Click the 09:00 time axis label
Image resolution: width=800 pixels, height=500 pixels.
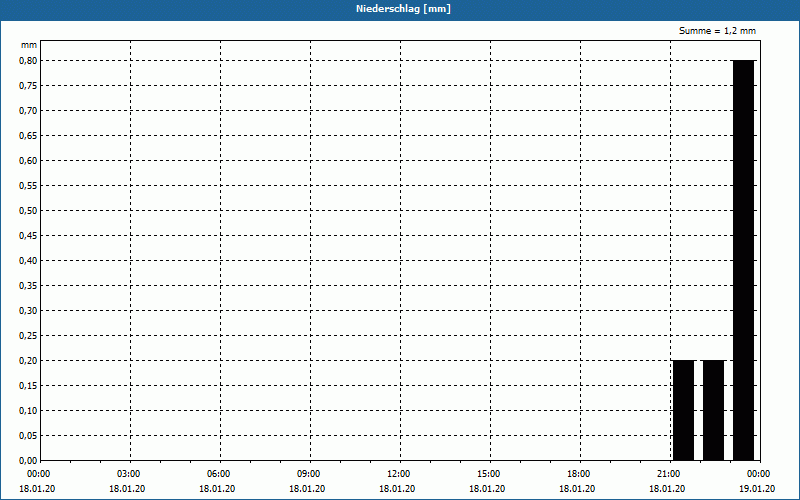pos(308,474)
